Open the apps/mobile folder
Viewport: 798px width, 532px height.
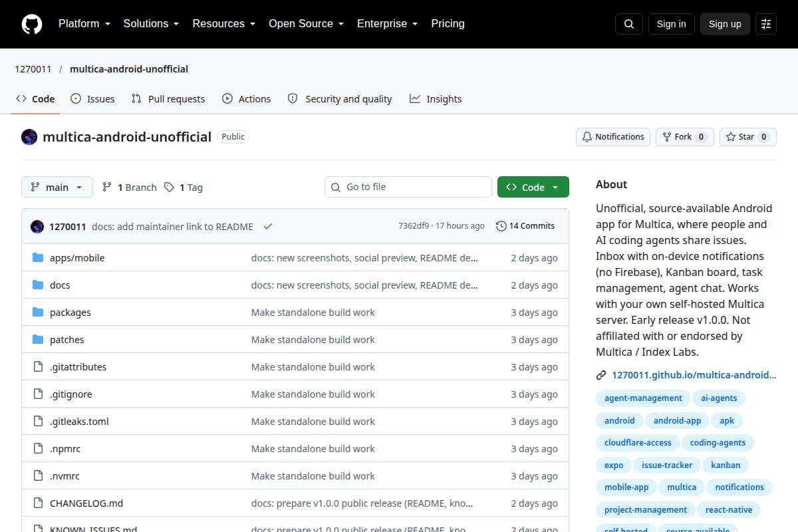(x=77, y=258)
